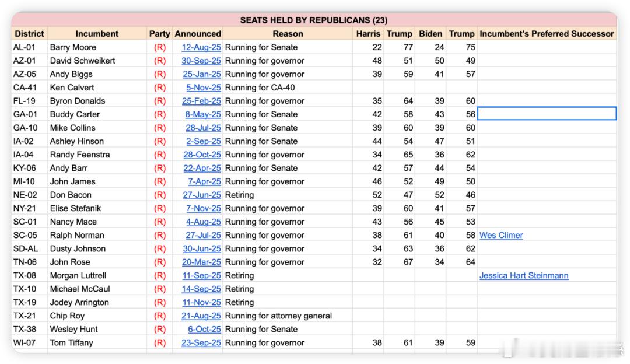Click the IA-04 district cell

pos(29,155)
